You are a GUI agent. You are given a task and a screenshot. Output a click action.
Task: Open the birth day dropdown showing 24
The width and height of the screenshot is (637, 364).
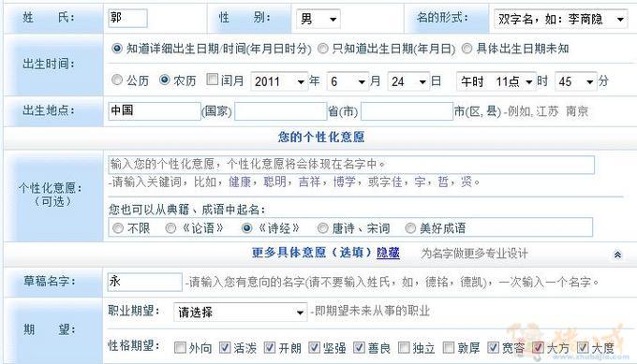click(x=408, y=81)
